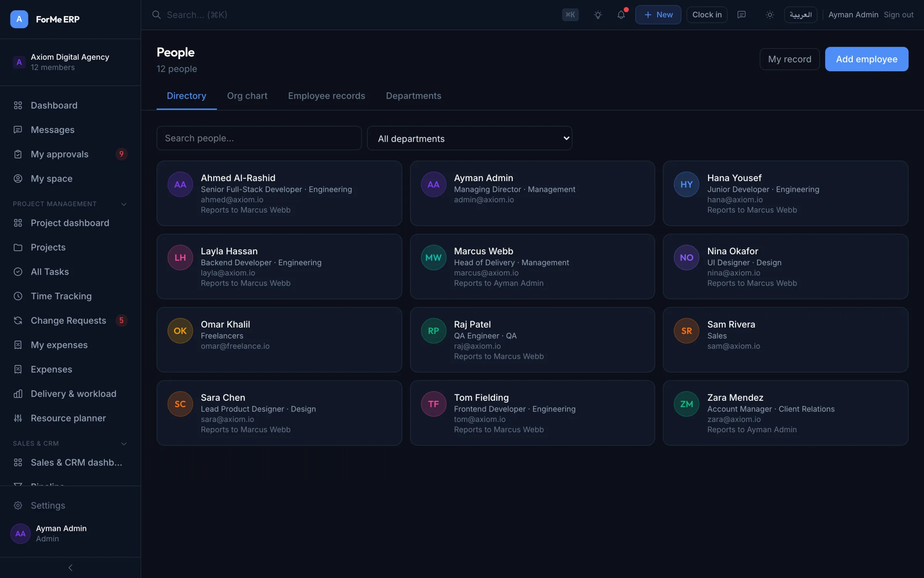Collapse the Project Management section

point(124,204)
